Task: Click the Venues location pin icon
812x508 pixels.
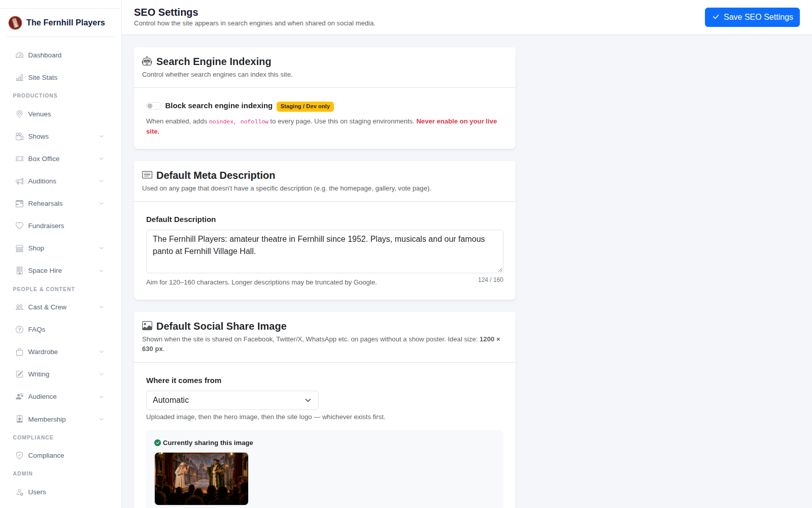Action: pyautogui.click(x=20, y=114)
